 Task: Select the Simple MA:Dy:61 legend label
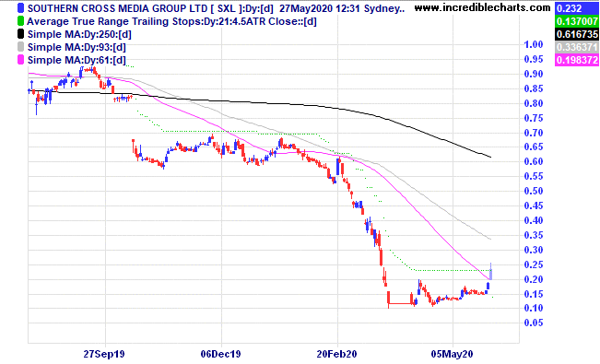[x=76, y=61]
